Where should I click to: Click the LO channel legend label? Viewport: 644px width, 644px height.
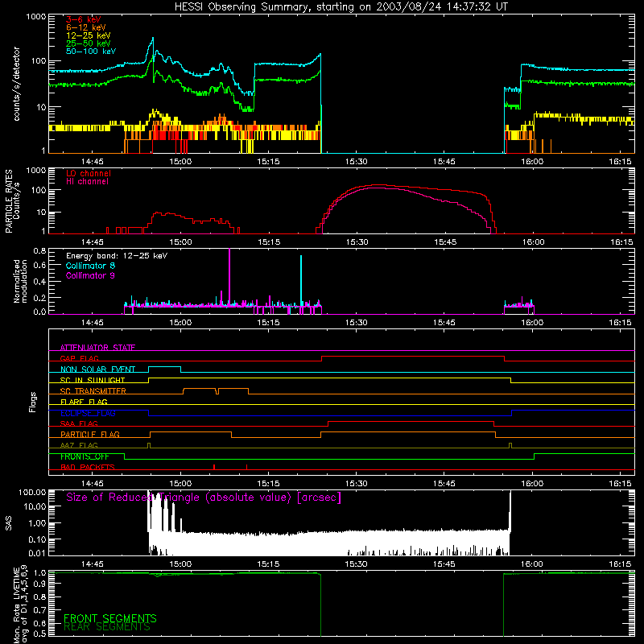[x=89, y=173]
